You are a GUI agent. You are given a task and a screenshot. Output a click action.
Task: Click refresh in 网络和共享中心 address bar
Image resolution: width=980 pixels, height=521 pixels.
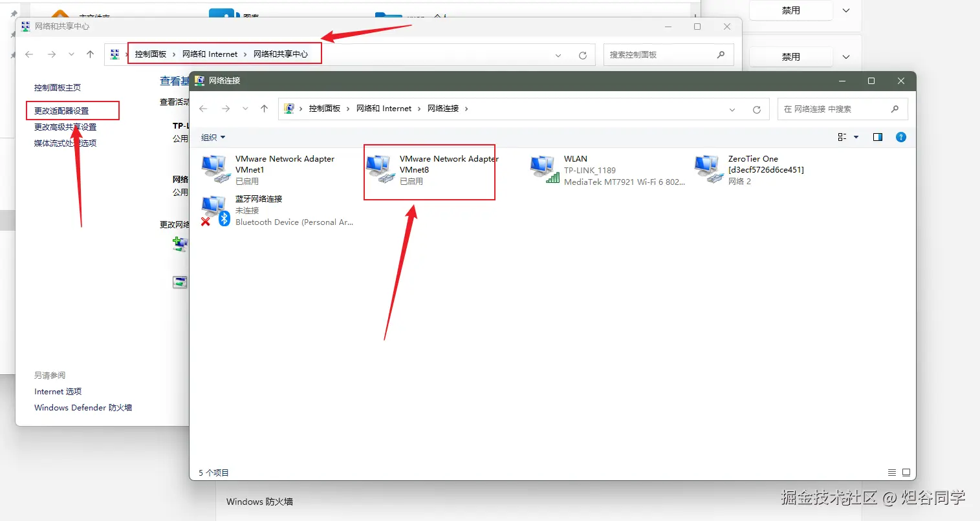[583, 55]
